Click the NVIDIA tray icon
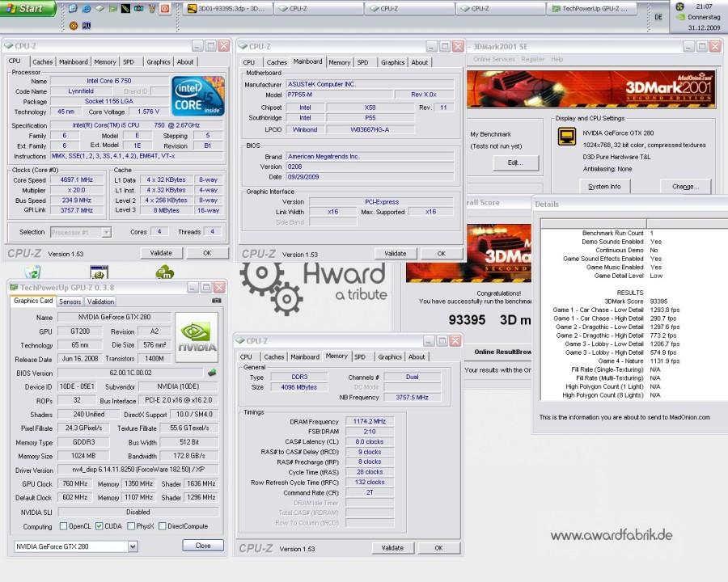The height and width of the screenshot is (582, 728). tap(680, 17)
